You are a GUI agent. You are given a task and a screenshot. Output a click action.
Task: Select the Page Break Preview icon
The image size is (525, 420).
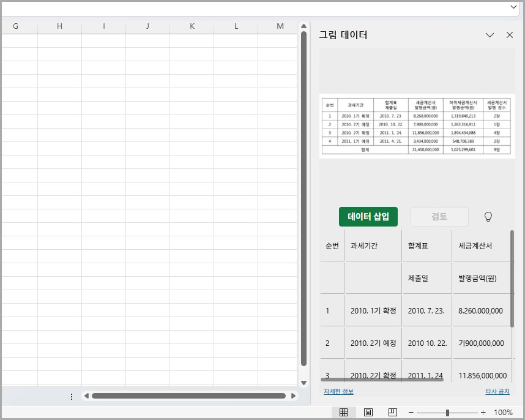pos(392,412)
